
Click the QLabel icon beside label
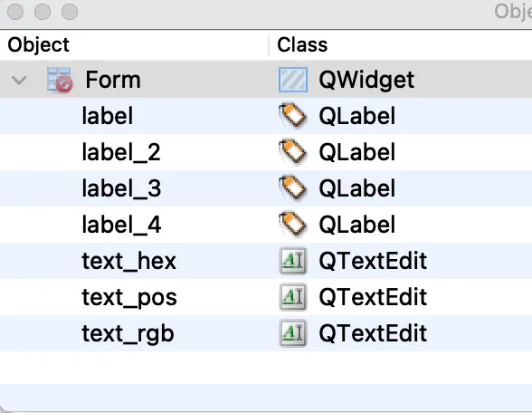pyautogui.click(x=293, y=116)
